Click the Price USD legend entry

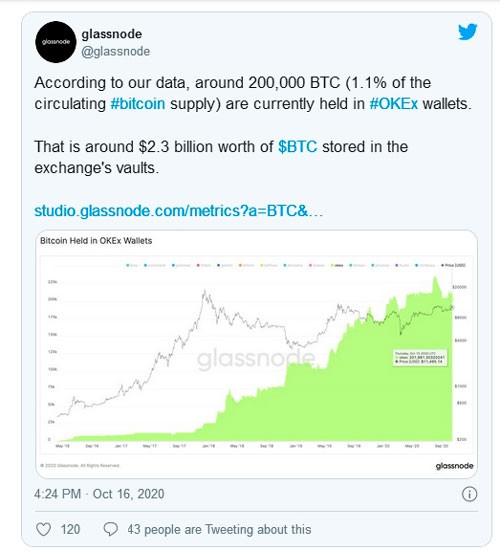tap(454, 265)
